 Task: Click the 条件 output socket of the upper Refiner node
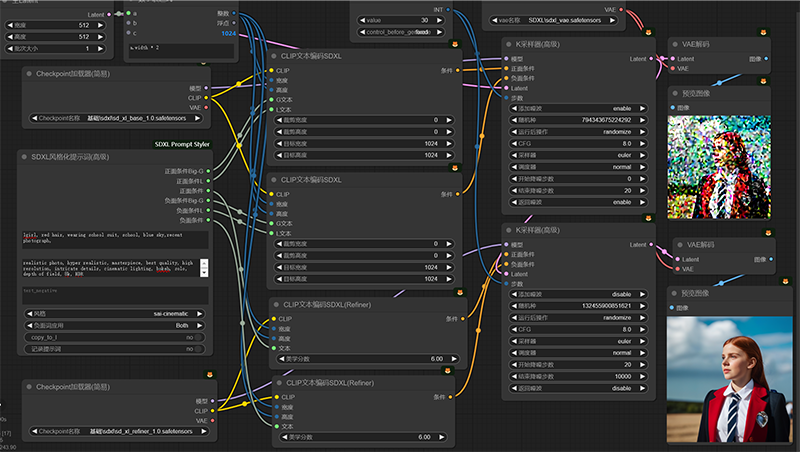(x=463, y=319)
